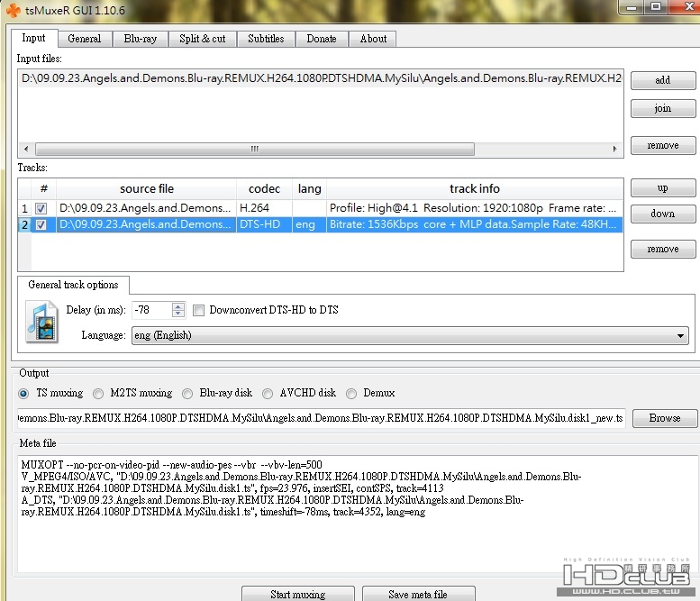Select the input file path entry
This screenshot has width=700, height=601.
pyautogui.click(x=321, y=78)
